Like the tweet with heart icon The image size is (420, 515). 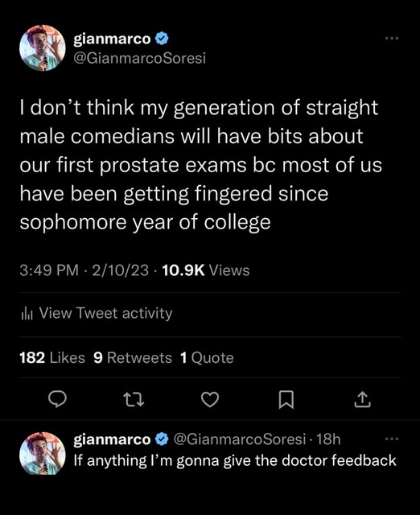pos(209,399)
